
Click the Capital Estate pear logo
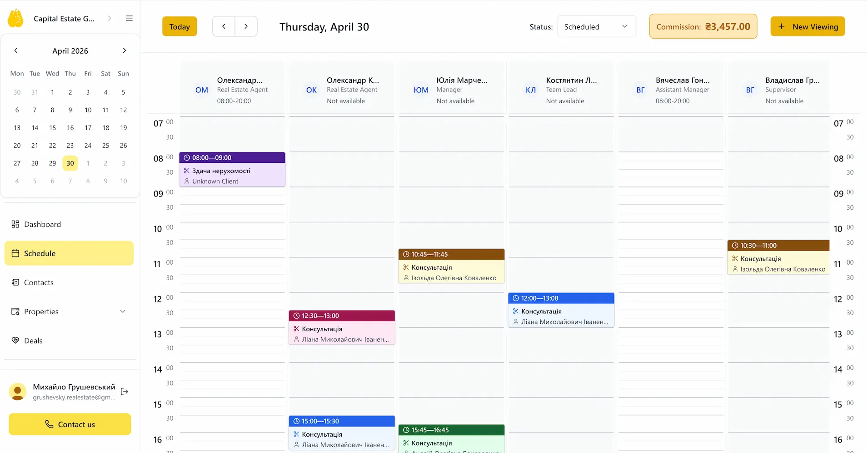pyautogui.click(x=15, y=19)
